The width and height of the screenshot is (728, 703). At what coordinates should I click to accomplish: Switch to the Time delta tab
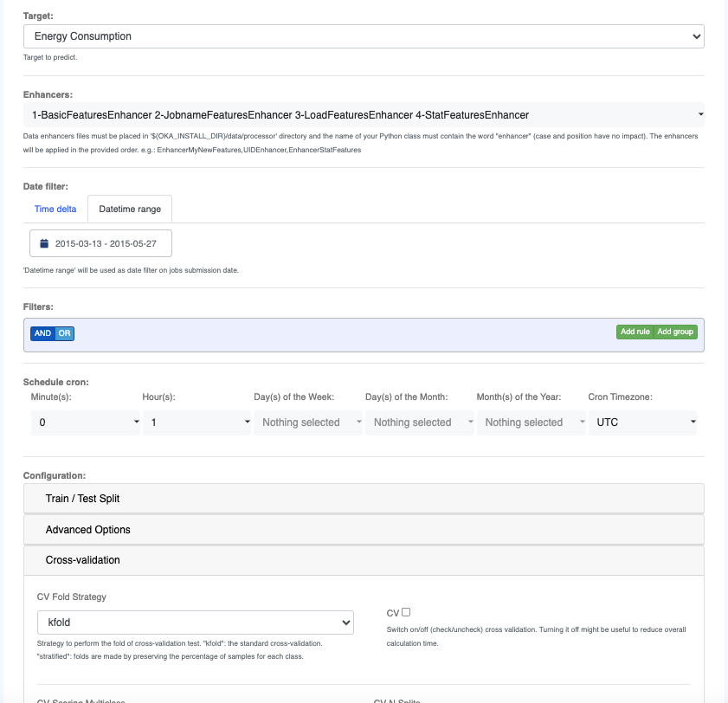[x=55, y=209]
